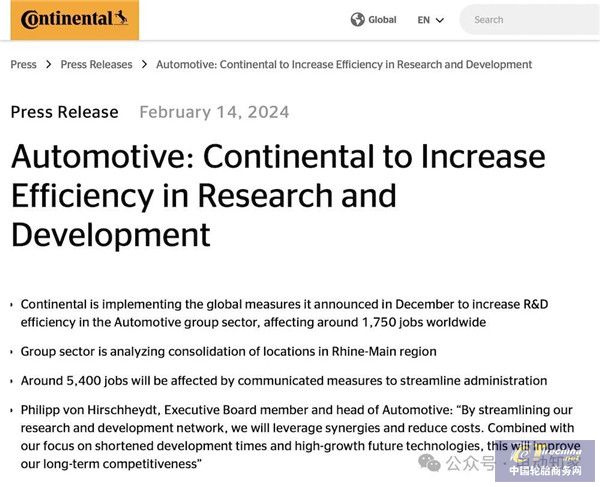Click the February 14, 2024 date

click(x=214, y=112)
